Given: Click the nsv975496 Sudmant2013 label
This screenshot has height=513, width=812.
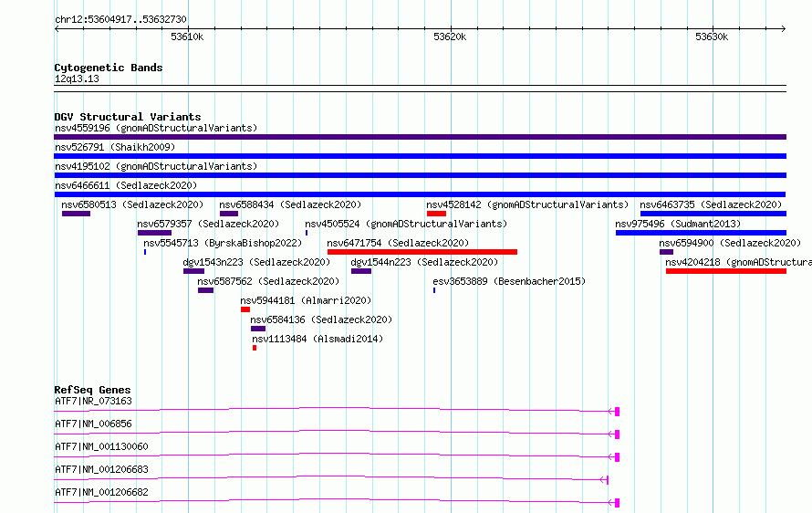Looking at the screenshot, I should [x=678, y=224].
